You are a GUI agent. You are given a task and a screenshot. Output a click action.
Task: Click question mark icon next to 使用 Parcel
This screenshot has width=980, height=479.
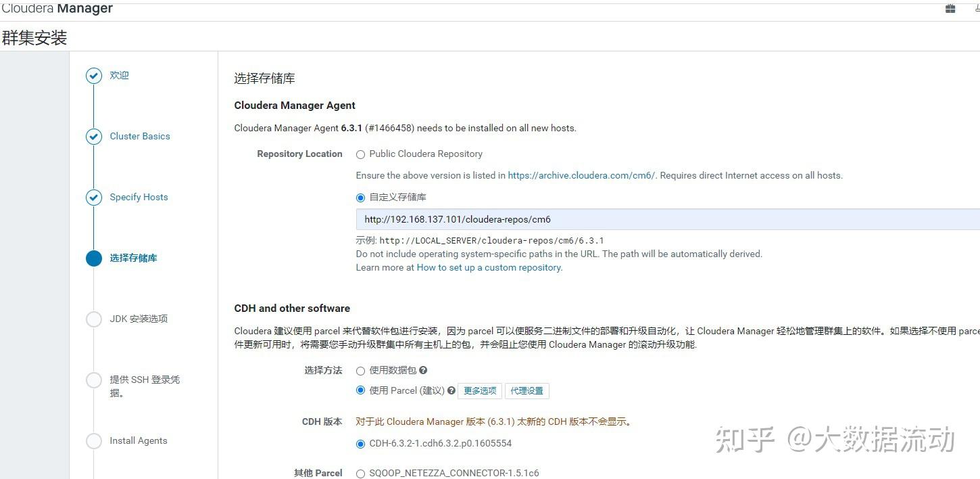(451, 390)
